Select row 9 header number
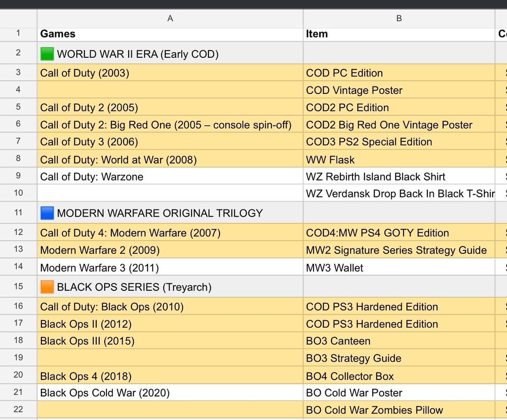Viewport: 507px width, 420px height. click(18, 176)
